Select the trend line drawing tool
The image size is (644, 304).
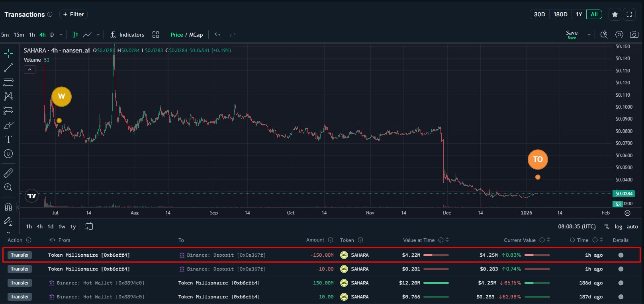8,68
